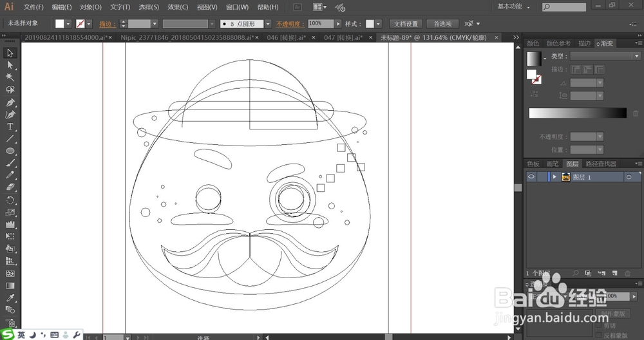Select the Shape Builder tool
This screenshot has height=340, width=644.
click(10, 249)
